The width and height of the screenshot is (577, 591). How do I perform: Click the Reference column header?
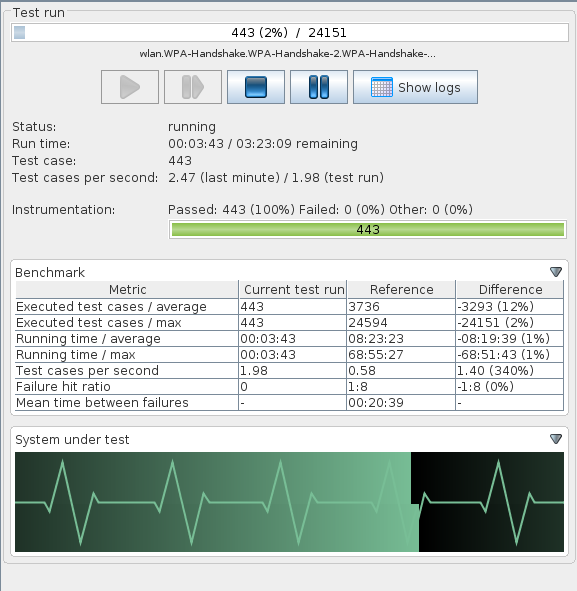401,289
